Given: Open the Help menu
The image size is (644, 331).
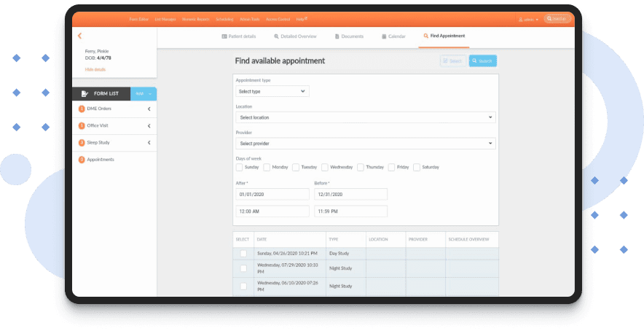Looking at the screenshot, I should tap(300, 20).
